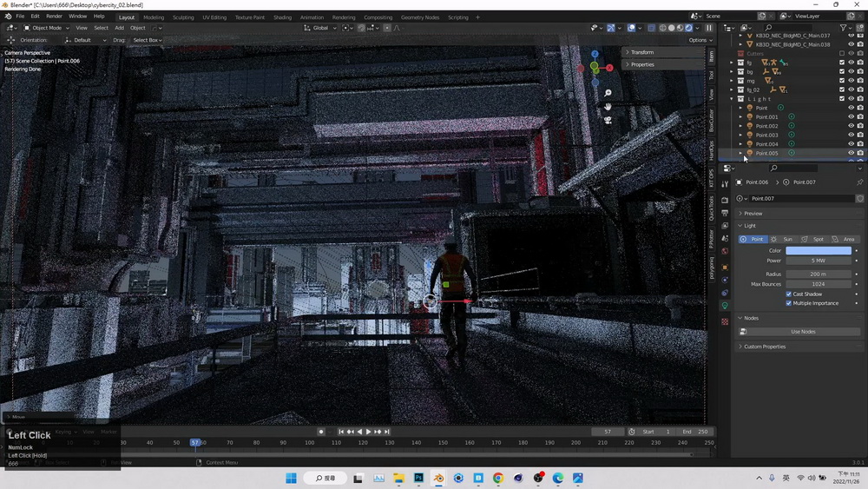Collapse the Light properties panel
The image size is (868, 489).
pyautogui.click(x=750, y=226)
